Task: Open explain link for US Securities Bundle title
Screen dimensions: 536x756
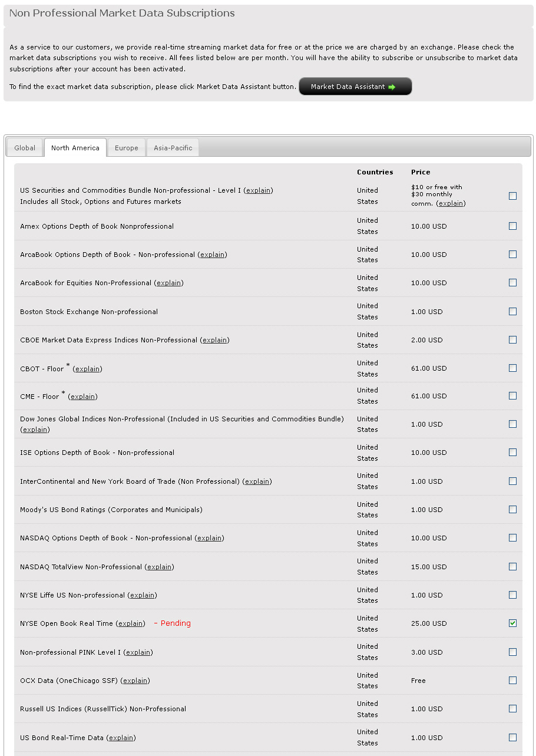Action: (x=258, y=190)
